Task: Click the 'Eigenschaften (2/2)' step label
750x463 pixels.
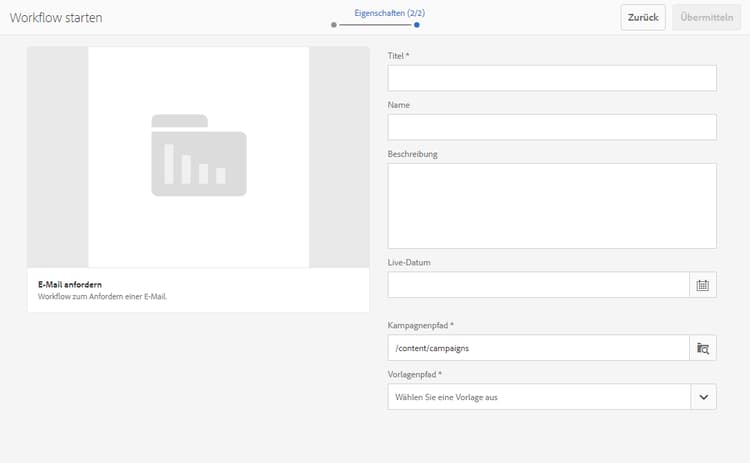Action: [x=389, y=13]
